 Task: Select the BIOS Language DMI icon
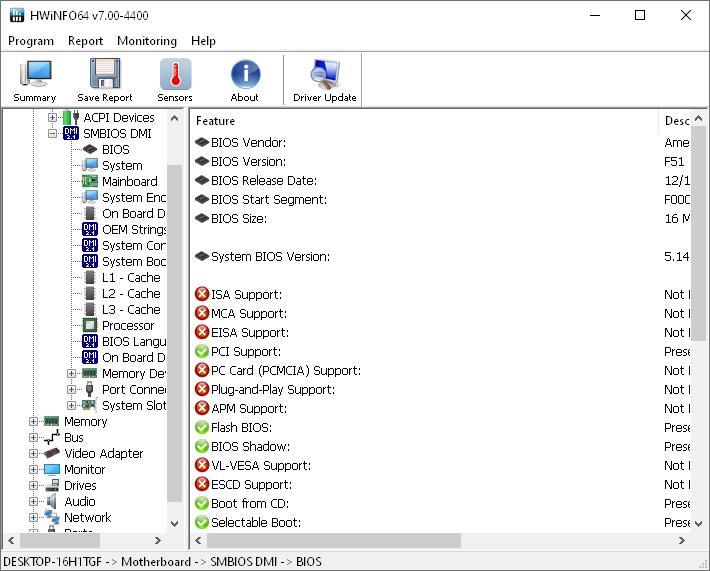coord(90,341)
